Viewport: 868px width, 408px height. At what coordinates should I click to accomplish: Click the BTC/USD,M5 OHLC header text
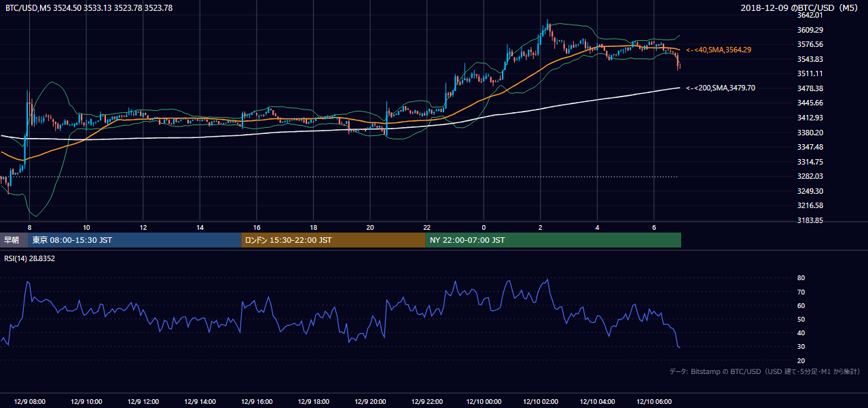click(x=89, y=8)
